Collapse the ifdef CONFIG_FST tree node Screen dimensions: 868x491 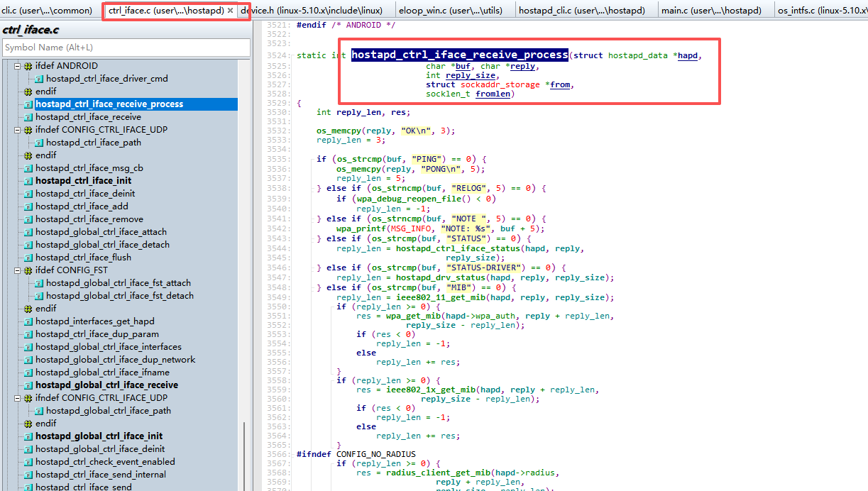(x=18, y=270)
